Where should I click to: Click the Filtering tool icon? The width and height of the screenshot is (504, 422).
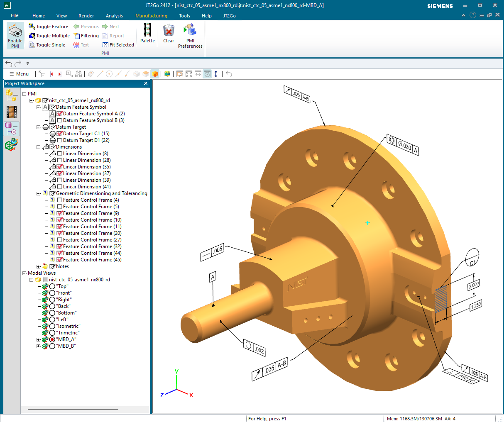click(77, 36)
